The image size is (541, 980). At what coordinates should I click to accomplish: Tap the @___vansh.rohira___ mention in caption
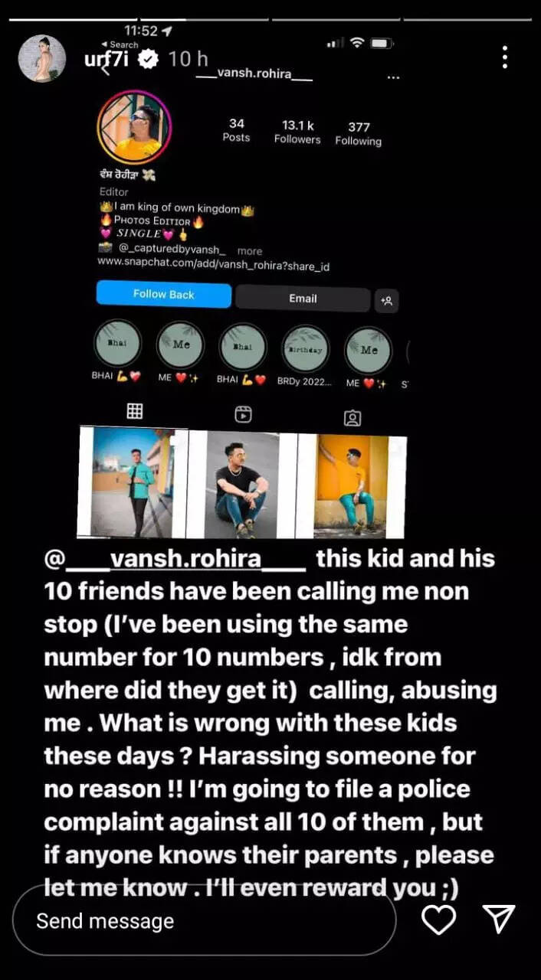tap(175, 558)
